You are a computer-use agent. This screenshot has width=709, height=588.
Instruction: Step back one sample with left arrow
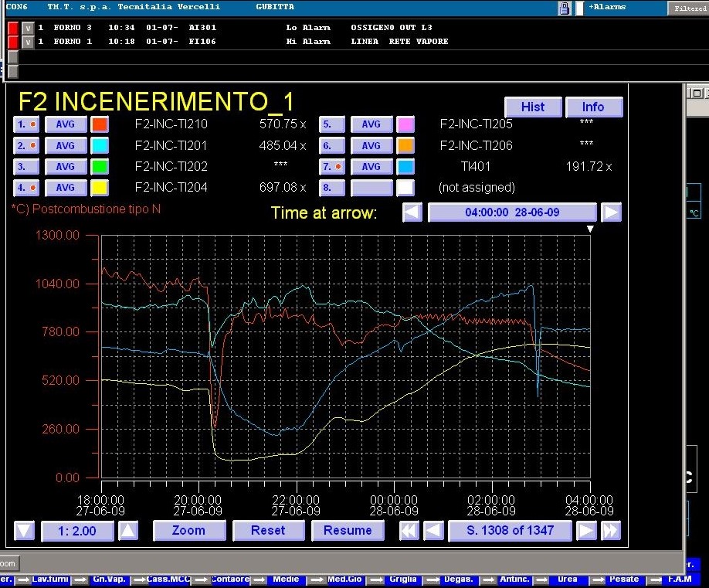pyautogui.click(x=433, y=531)
